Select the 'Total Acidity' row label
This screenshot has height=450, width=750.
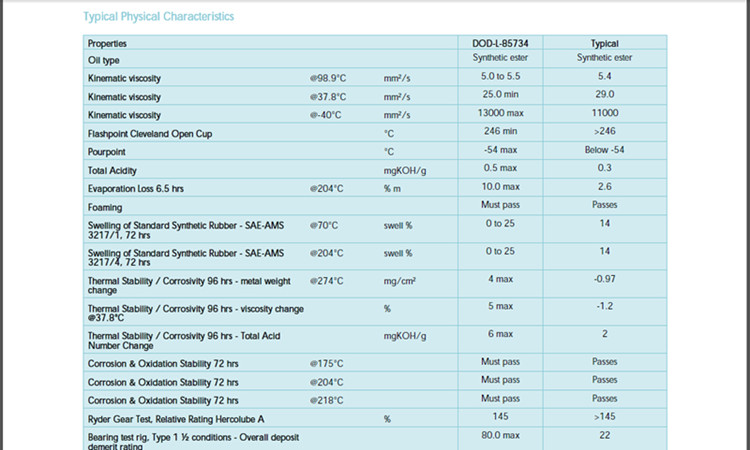(x=112, y=171)
